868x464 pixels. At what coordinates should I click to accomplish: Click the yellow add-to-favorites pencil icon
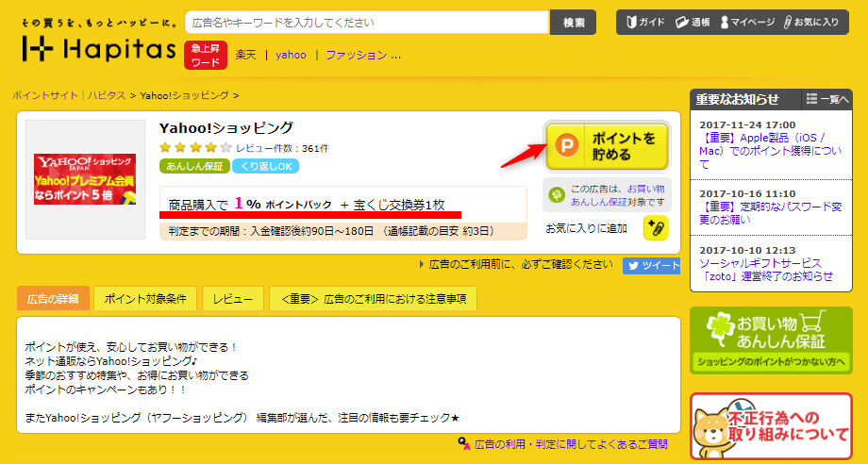coord(656,228)
